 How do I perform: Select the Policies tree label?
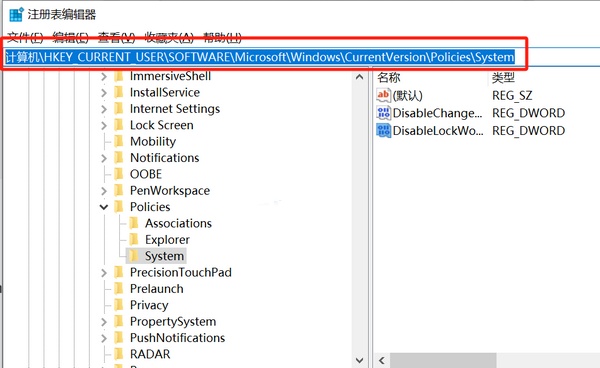150,207
